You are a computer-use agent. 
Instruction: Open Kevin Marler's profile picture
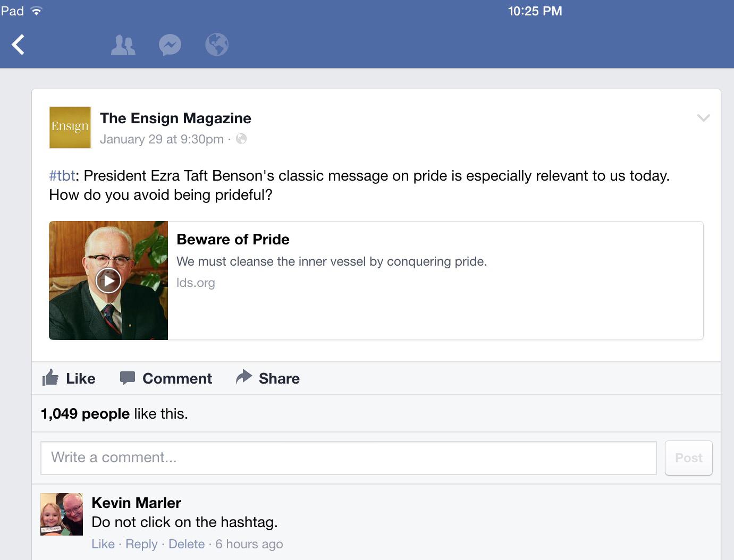[62, 514]
